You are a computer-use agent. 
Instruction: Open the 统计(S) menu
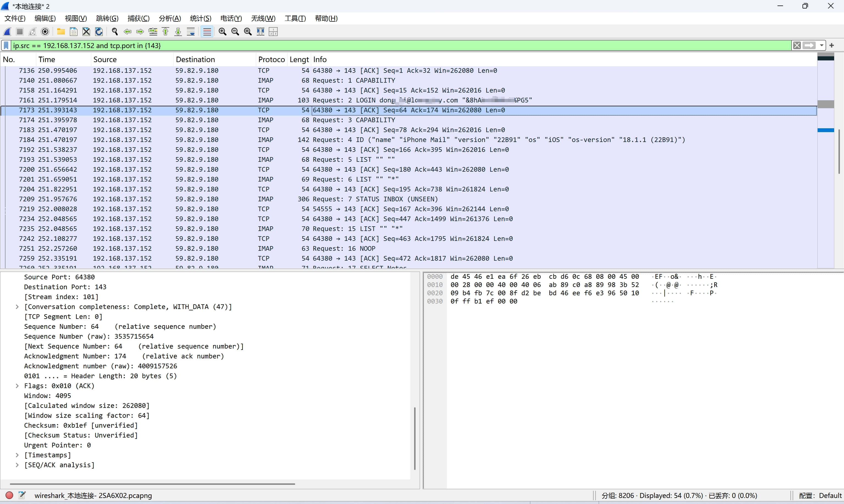(x=200, y=18)
